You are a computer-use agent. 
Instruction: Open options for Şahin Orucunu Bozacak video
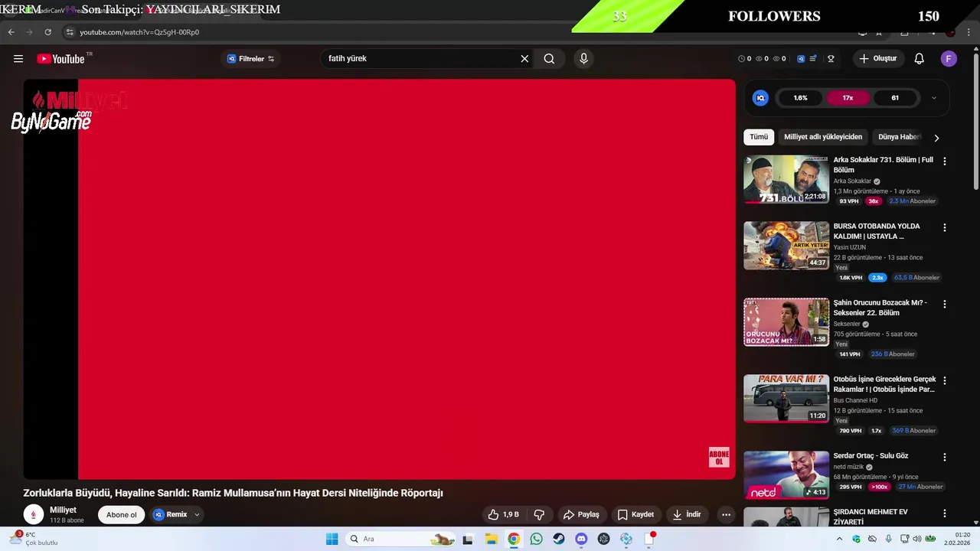click(944, 304)
